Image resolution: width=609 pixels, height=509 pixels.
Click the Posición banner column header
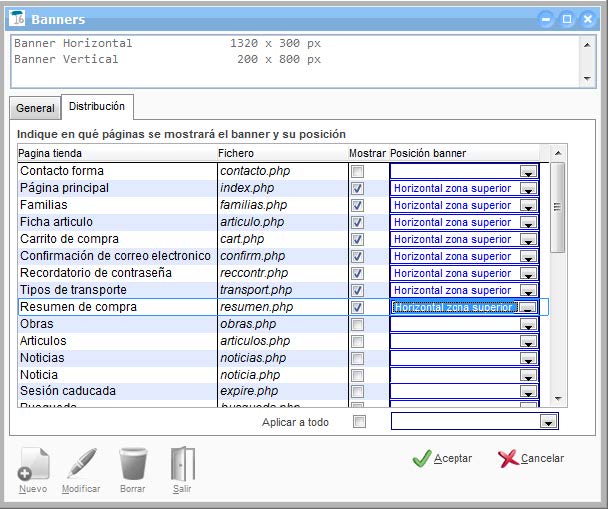[x=464, y=153]
